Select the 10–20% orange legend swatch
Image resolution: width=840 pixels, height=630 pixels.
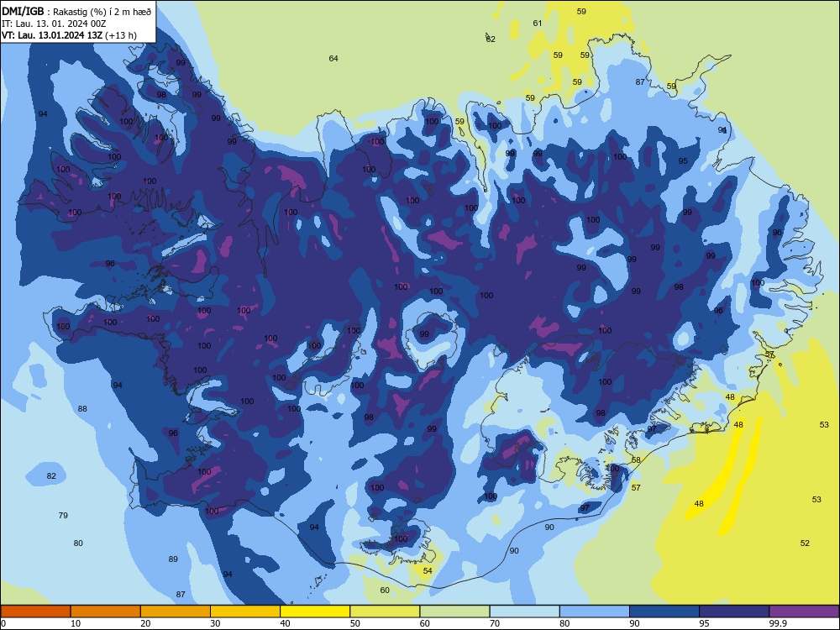pyautogui.click(x=106, y=612)
